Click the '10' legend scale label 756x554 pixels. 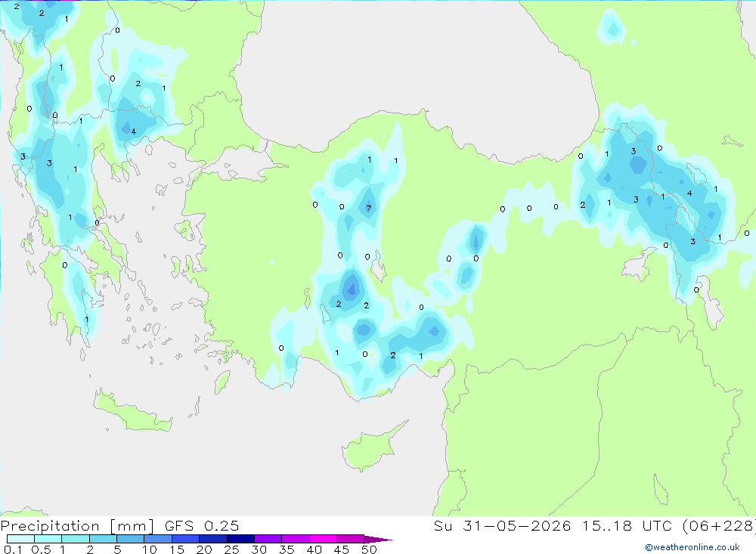[150, 549]
